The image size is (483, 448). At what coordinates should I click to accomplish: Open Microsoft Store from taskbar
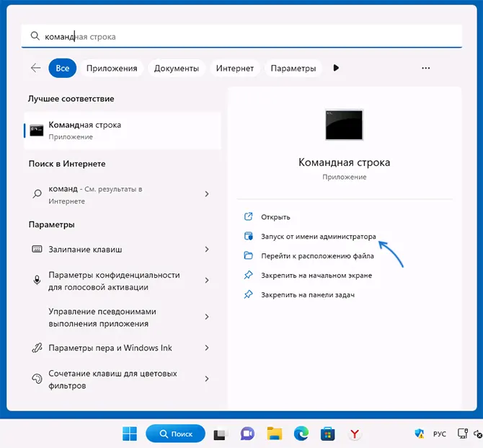click(x=327, y=434)
